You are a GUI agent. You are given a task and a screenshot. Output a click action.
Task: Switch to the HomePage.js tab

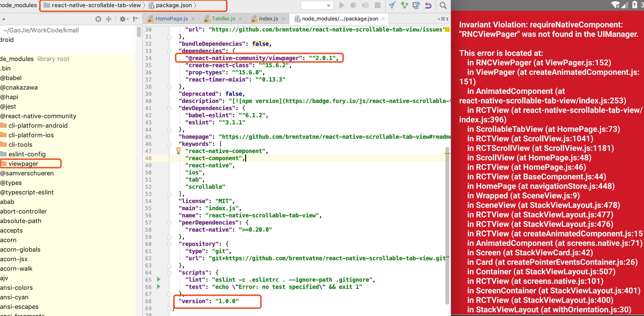pos(171,19)
